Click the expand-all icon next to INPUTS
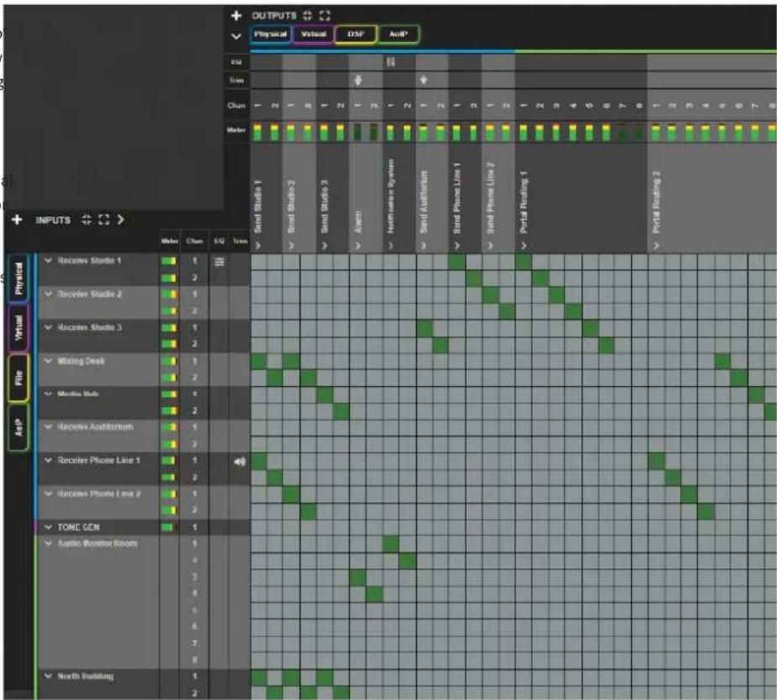777x700 pixels. click(x=103, y=219)
